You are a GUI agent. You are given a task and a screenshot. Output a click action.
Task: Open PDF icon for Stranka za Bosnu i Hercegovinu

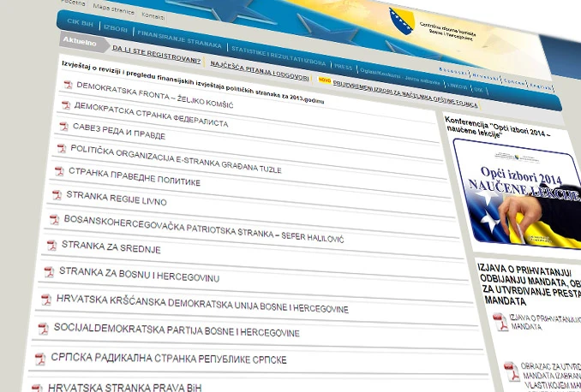(49, 271)
